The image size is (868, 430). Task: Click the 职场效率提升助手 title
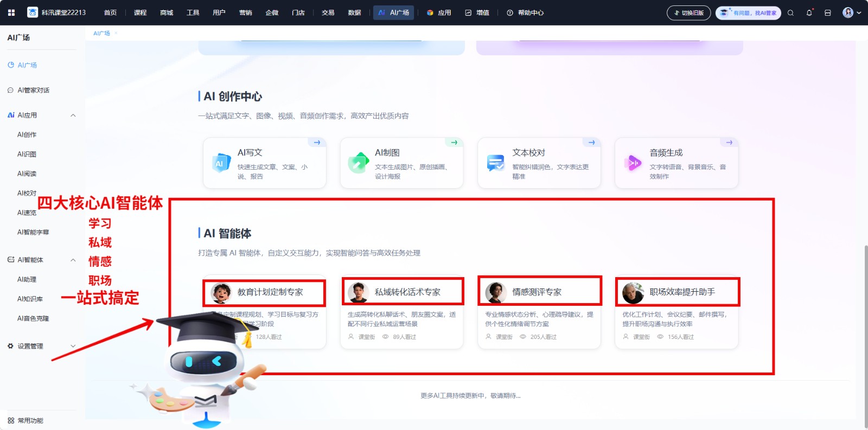682,292
